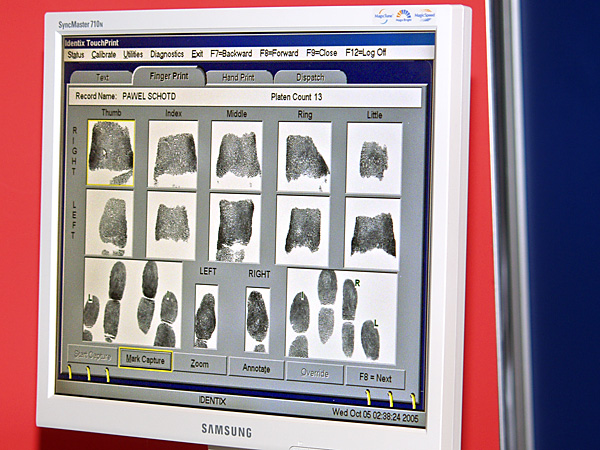
Task: Click the Middle column header
Action: tap(236, 114)
